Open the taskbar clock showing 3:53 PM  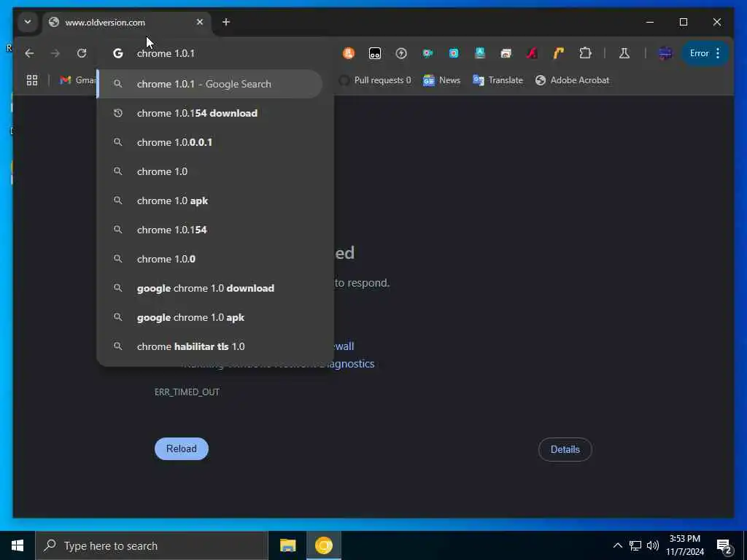[x=685, y=545]
